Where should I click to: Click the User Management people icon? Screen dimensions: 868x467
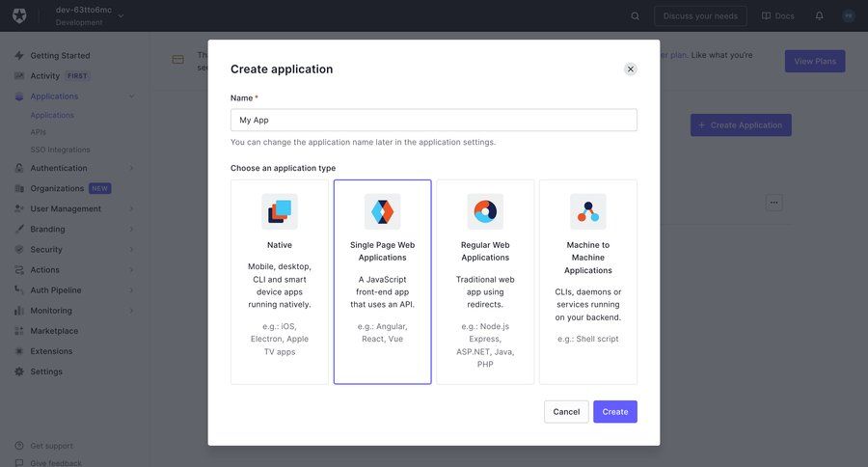[19, 208]
